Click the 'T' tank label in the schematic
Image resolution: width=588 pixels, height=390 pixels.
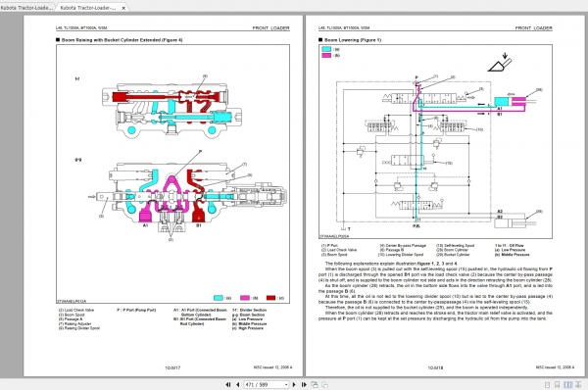point(349,228)
